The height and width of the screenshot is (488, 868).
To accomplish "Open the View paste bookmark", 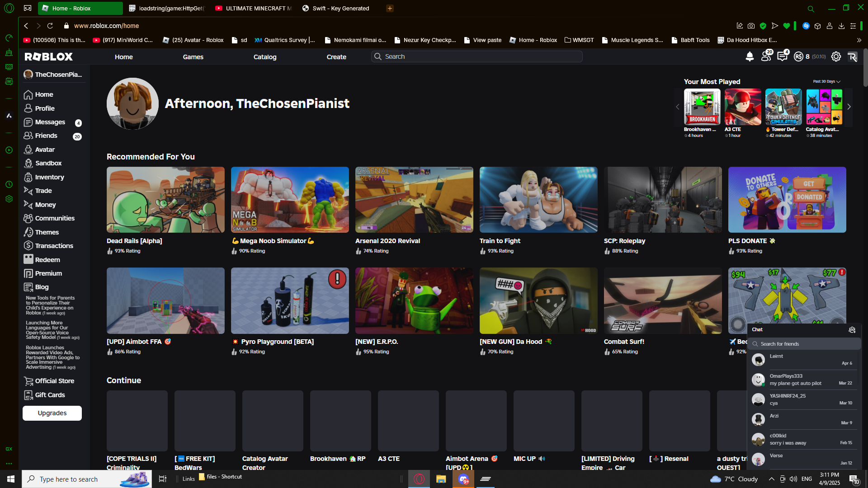I will click(483, 40).
